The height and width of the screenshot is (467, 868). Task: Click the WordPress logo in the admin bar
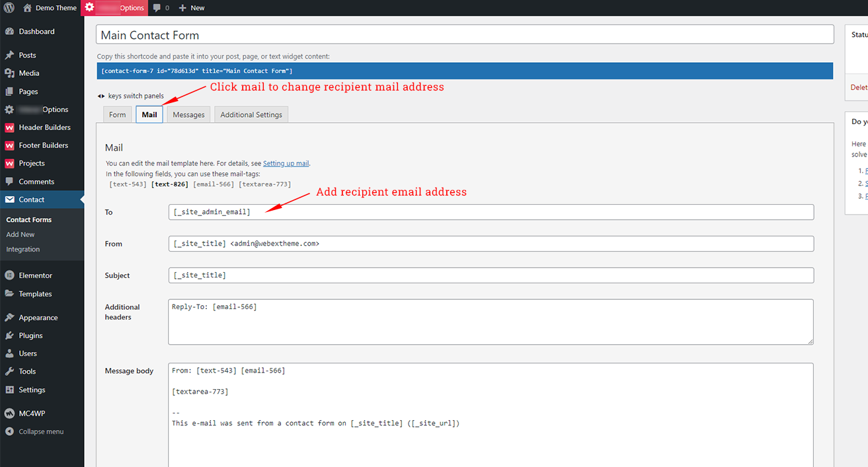pyautogui.click(x=9, y=7)
